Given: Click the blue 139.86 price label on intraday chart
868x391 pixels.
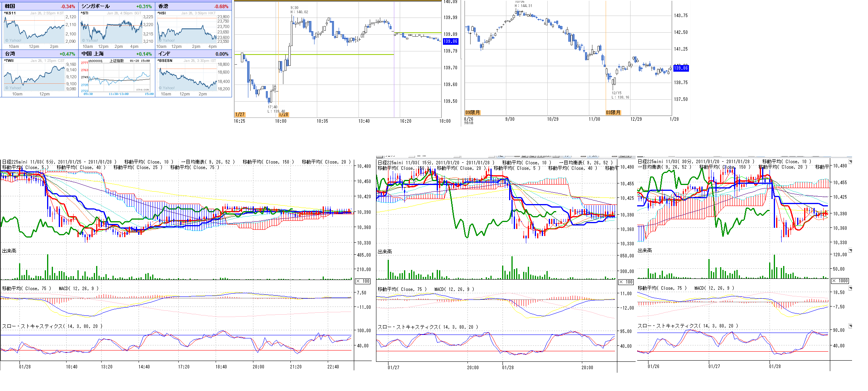Looking at the screenshot, I should pos(450,41).
